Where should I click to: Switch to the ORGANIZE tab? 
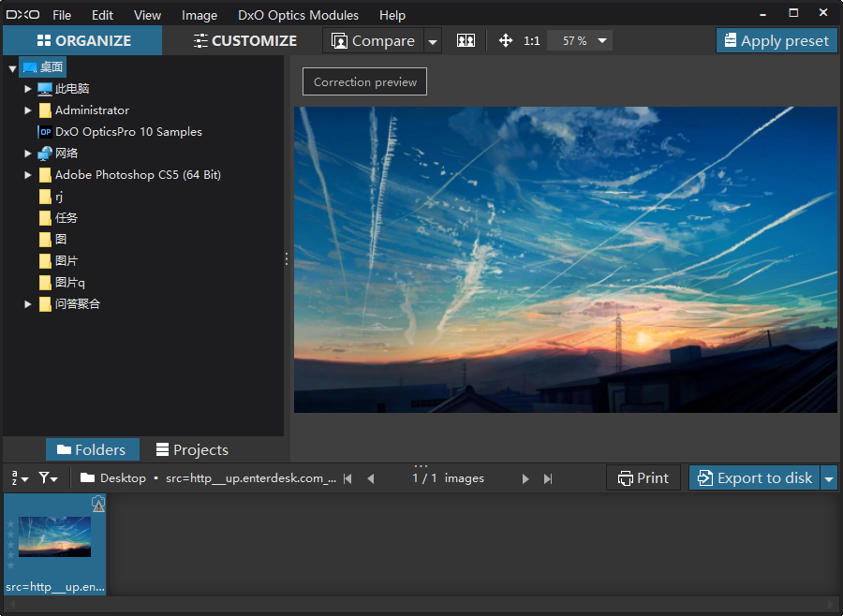pos(82,40)
